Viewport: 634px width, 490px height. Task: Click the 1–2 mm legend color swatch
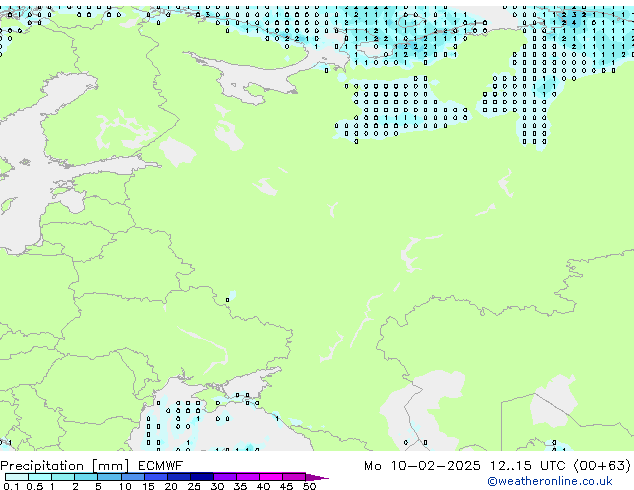point(63,477)
